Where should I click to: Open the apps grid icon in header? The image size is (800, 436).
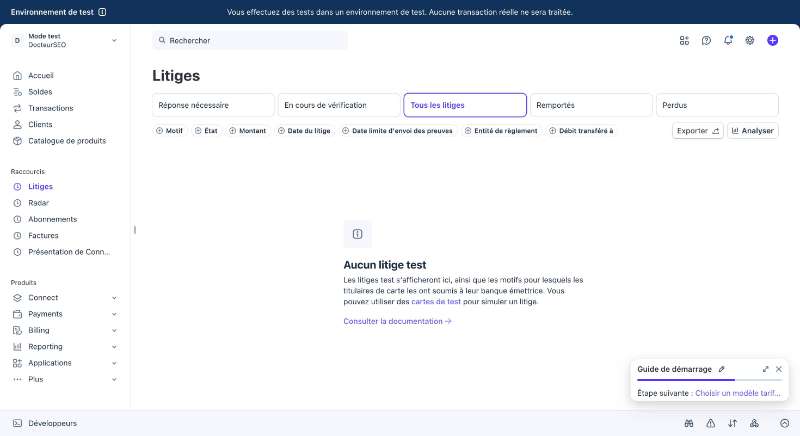[x=684, y=40]
